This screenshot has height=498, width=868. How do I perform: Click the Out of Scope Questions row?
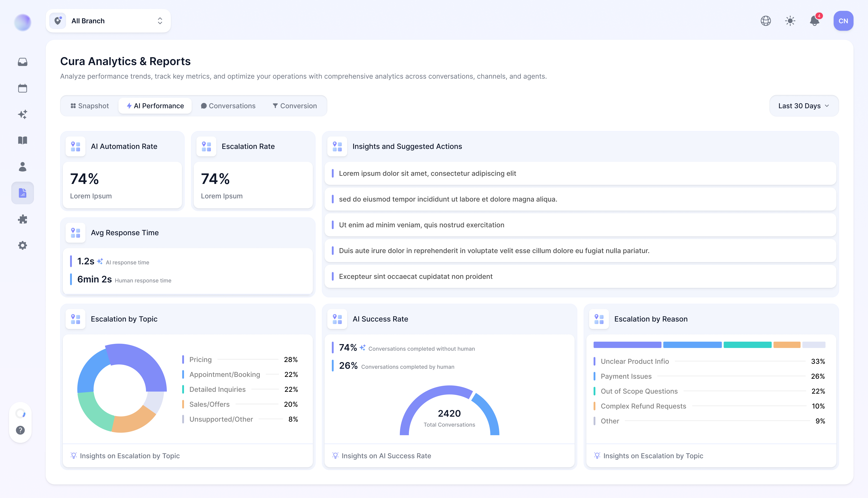pyautogui.click(x=709, y=391)
